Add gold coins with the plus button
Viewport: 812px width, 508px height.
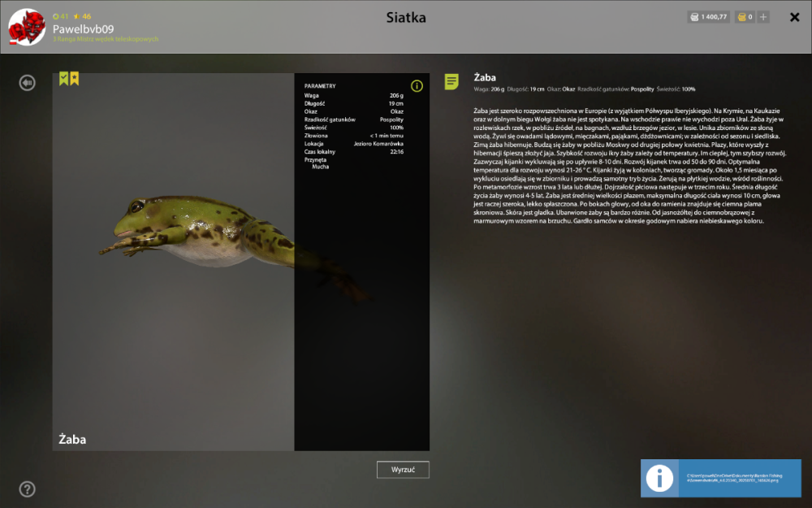(762, 17)
